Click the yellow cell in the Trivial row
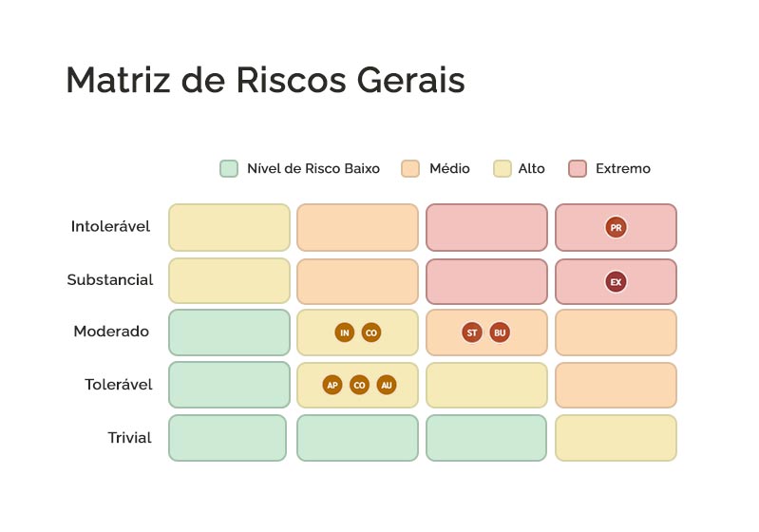The image size is (759, 532). [616, 438]
